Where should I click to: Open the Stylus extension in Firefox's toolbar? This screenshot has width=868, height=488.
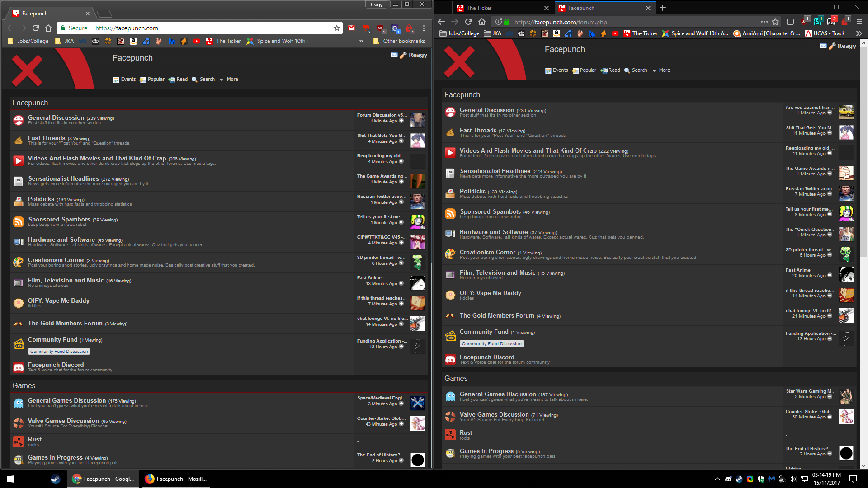(818, 21)
